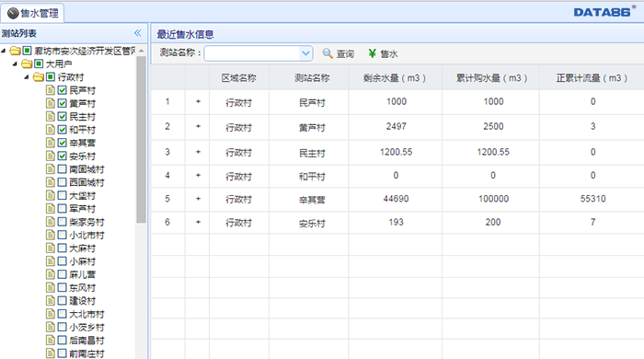The height and width of the screenshot is (359, 644).
Task: Uncheck the 和平村 checkbox
Action: pyautogui.click(x=62, y=130)
